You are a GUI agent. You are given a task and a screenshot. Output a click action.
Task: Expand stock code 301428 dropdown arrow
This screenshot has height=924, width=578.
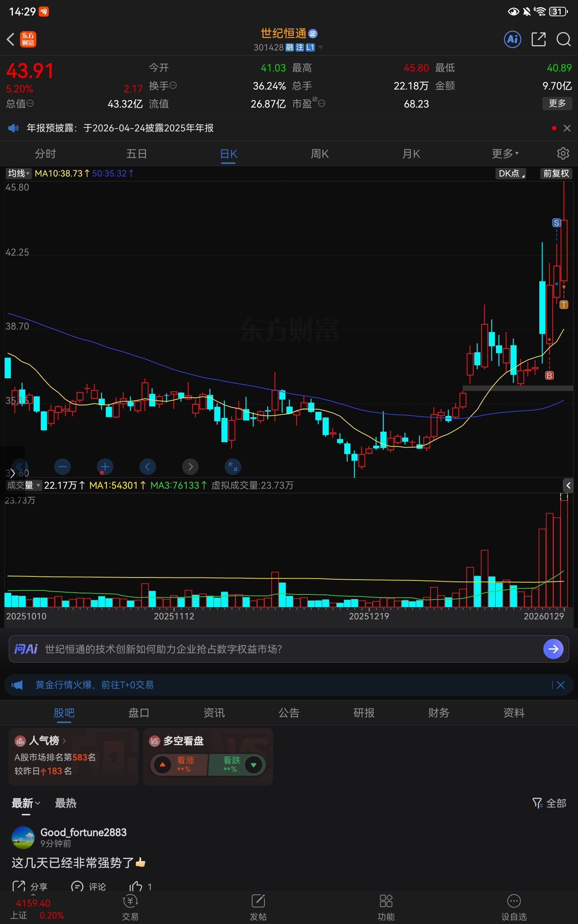pos(320,47)
